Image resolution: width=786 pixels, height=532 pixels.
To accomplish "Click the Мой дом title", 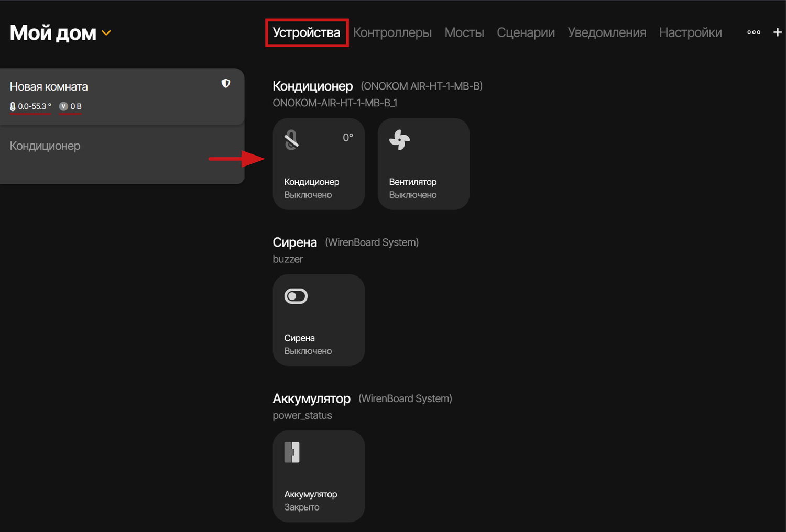I will [x=53, y=33].
